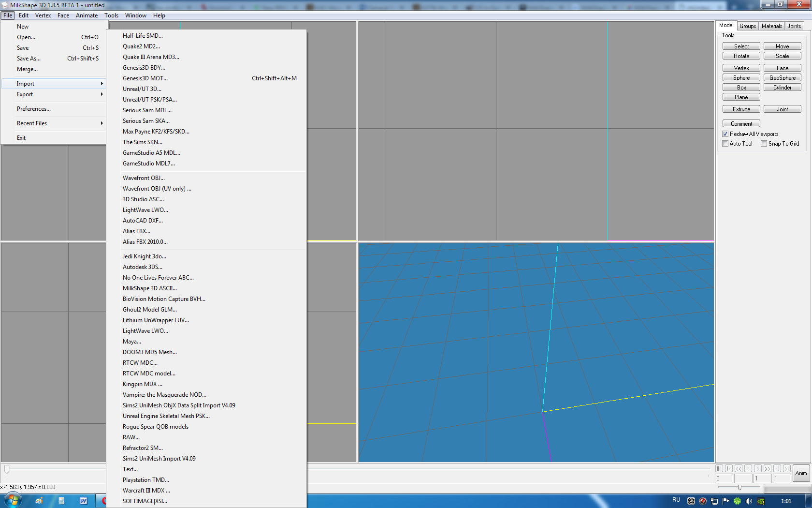Toggle animation mode with Anim button

pyautogui.click(x=801, y=473)
